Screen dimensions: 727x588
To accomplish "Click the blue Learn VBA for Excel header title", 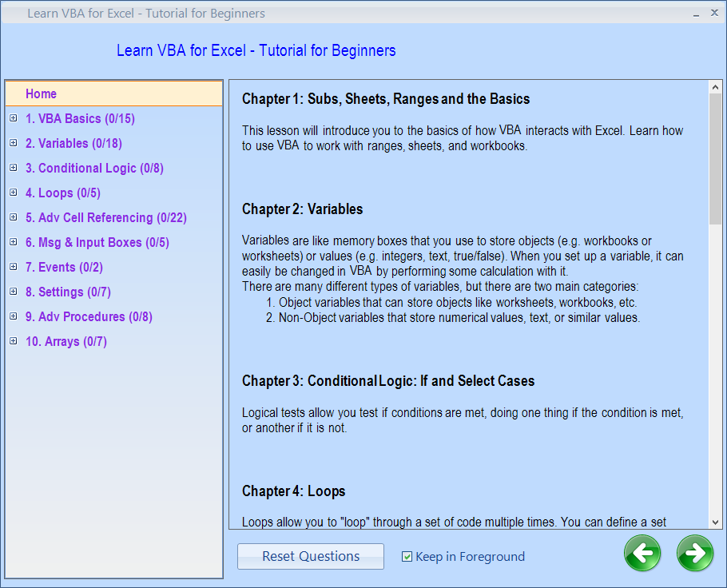I will [256, 50].
